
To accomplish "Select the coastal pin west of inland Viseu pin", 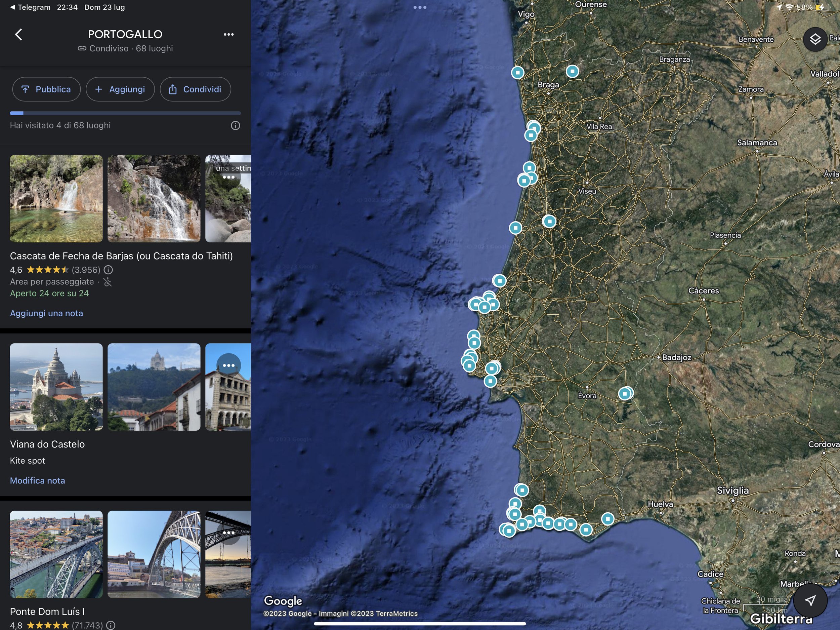I will pos(515,228).
